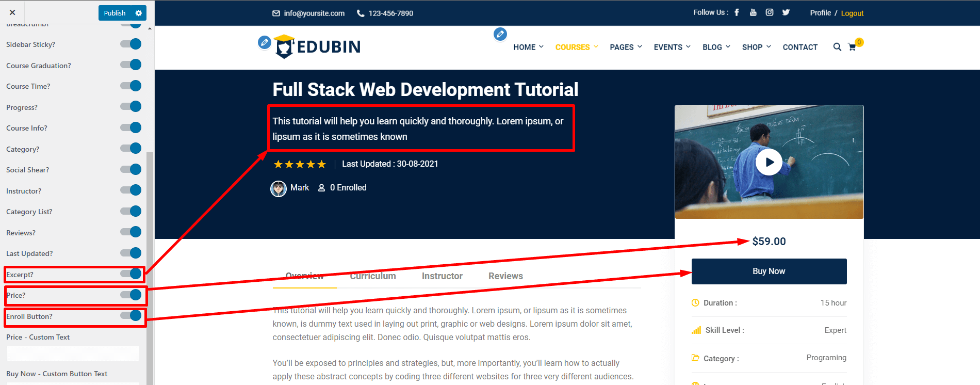Click the Facebook icon in the top bar
The height and width of the screenshot is (385, 980).
click(737, 12)
